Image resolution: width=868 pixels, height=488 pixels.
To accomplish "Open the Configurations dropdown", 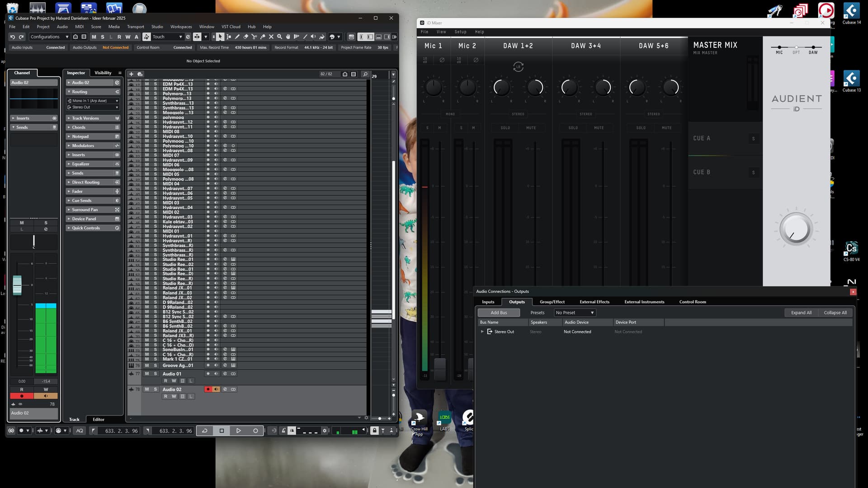I will [49, 37].
